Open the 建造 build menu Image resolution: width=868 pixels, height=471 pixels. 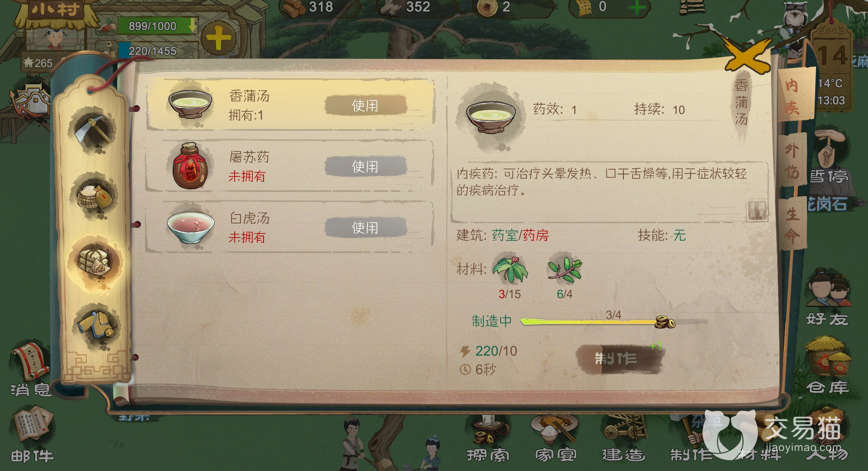click(623, 438)
